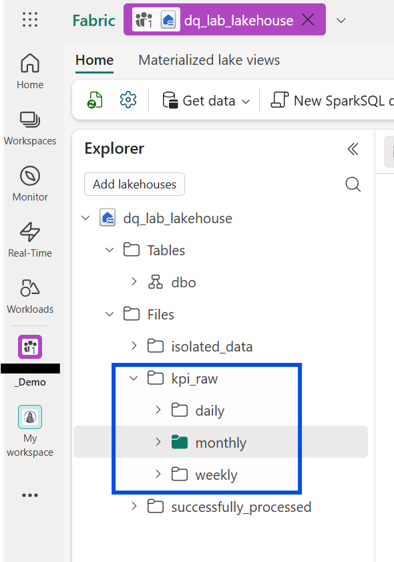Expand the weekly folder

click(158, 474)
